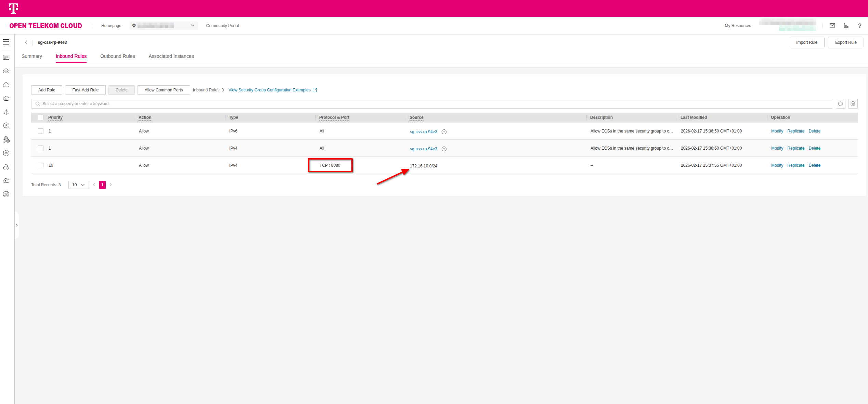The width and height of the screenshot is (868, 404).
Task: Click the Add Rule button
Action: pos(47,90)
